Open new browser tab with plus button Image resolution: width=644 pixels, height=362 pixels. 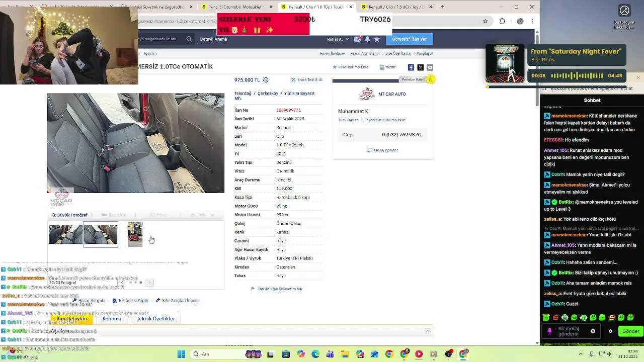pyautogui.click(x=443, y=7)
